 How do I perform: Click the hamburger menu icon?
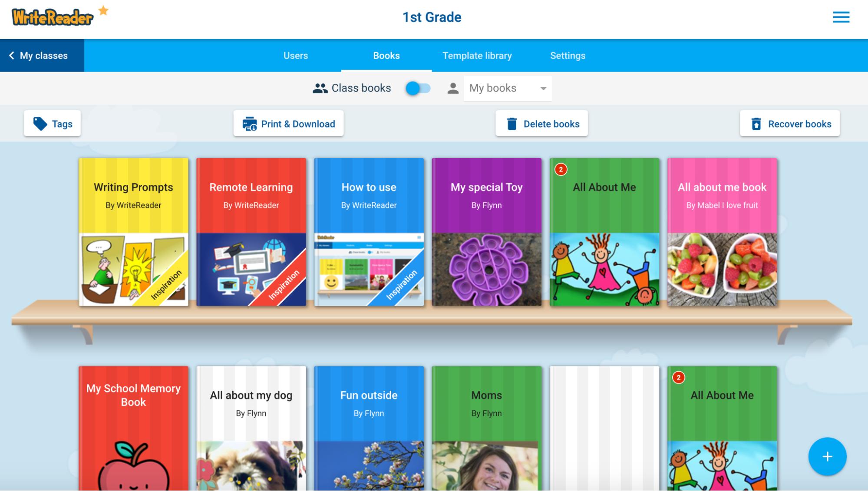pos(843,16)
